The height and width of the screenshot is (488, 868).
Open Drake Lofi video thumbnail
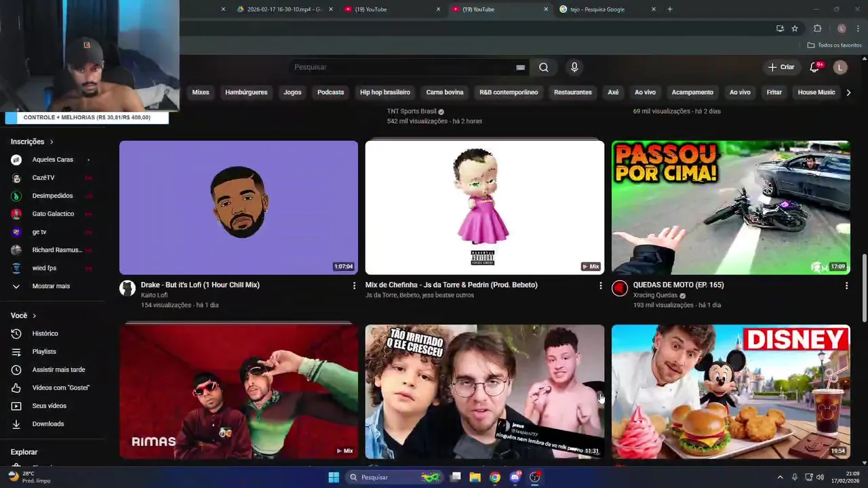click(x=239, y=207)
